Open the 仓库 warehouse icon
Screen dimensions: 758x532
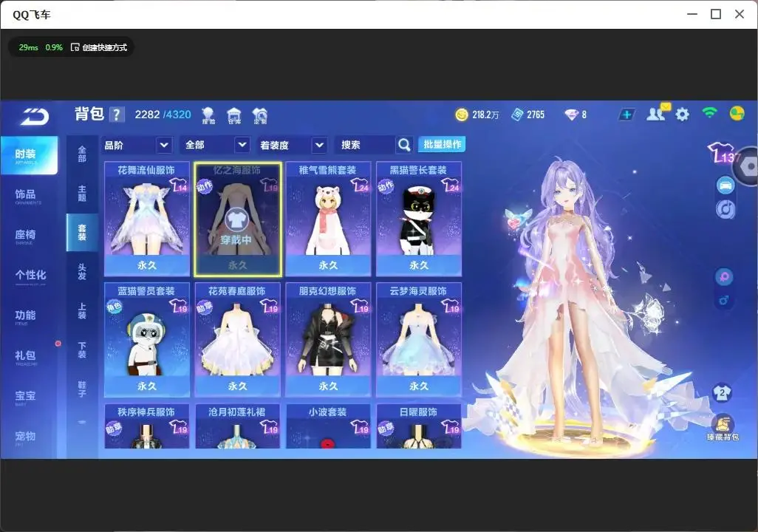coord(234,115)
